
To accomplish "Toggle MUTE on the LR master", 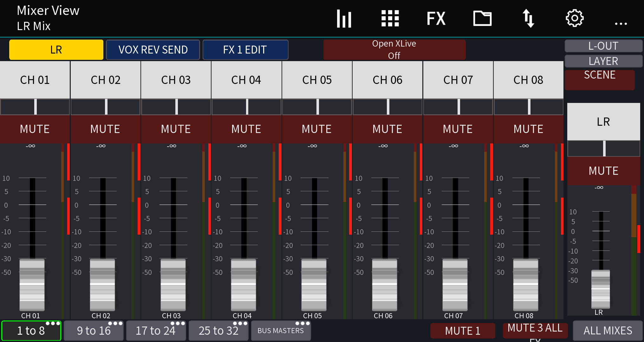I will click(x=603, y=171).
